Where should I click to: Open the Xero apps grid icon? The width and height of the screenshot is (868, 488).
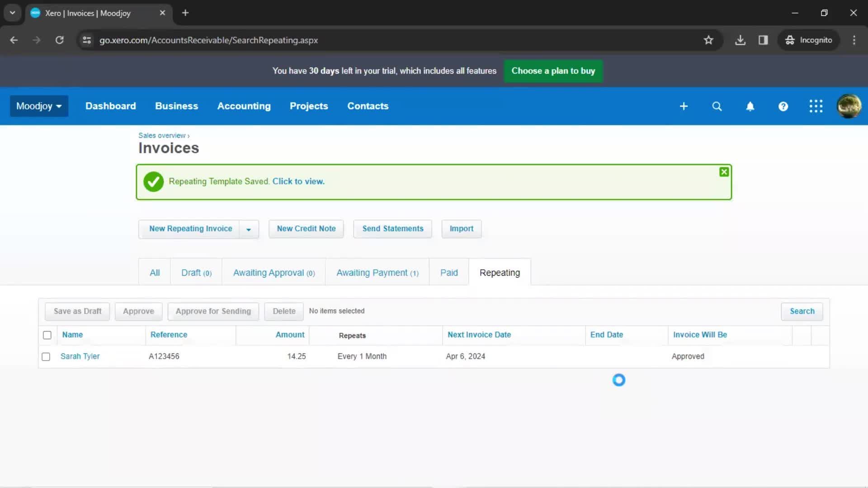tap(816, 106)
